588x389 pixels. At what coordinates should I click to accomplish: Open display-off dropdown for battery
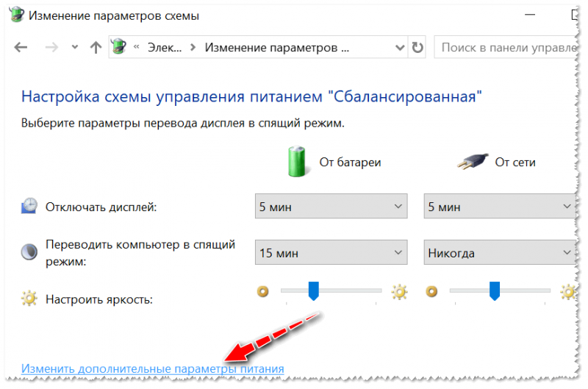[x=331, y=206]
